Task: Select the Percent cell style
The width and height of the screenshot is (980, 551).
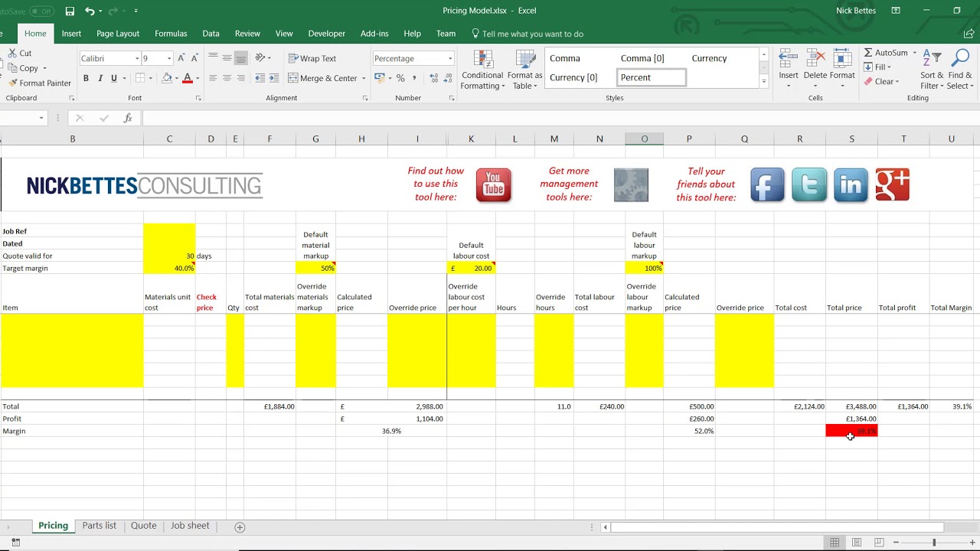Action: click(x=651, y=77)
